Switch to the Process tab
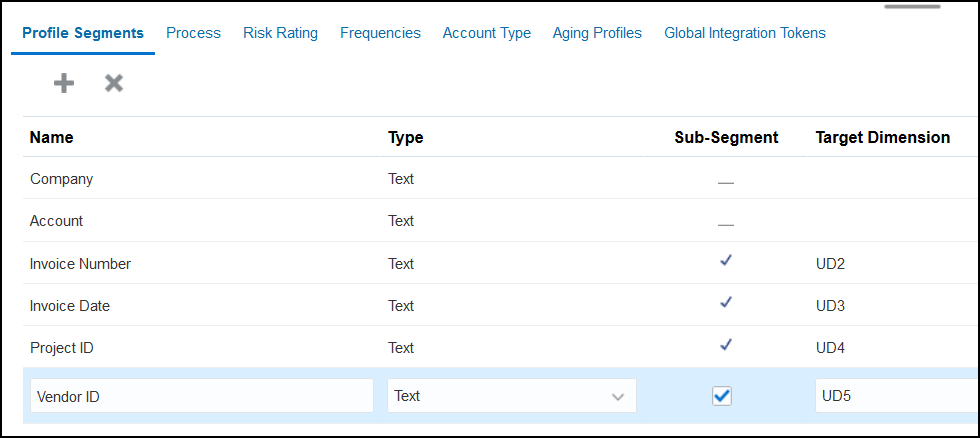Image resolution: width=980 pixels, height=438 pixels. 193,33
